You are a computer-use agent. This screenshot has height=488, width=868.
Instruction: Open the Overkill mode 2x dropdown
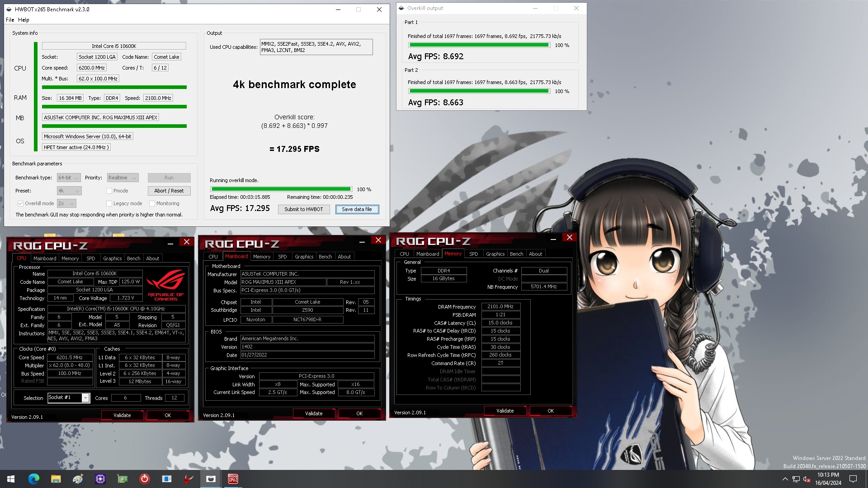(x=66, y=203)
